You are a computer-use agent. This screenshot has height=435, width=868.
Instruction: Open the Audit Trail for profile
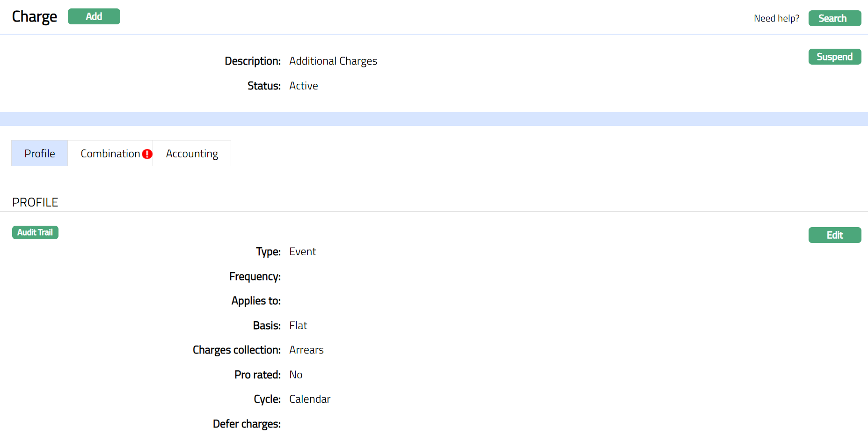35,232
